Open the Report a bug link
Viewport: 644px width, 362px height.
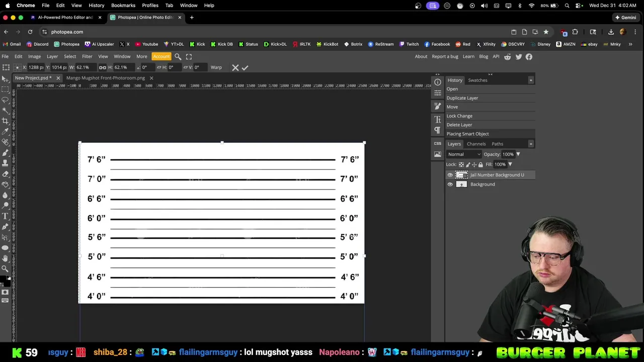(x=445, y=57)
